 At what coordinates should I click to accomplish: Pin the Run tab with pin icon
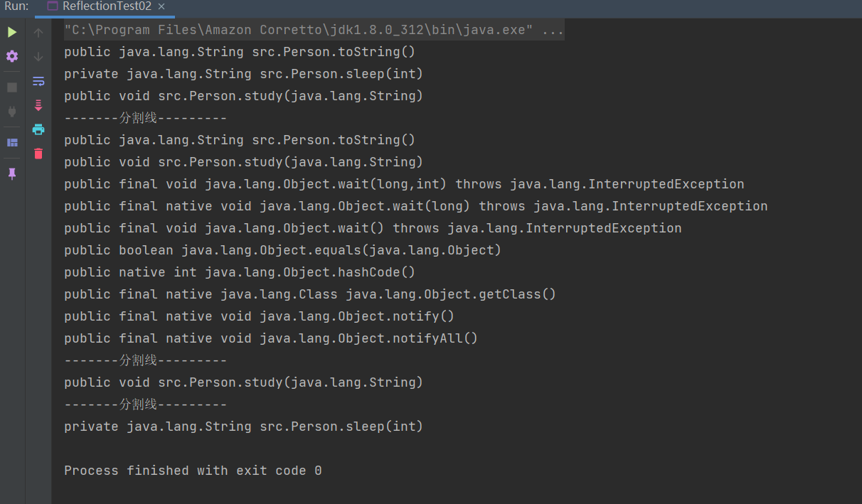(x=12, y=173)
